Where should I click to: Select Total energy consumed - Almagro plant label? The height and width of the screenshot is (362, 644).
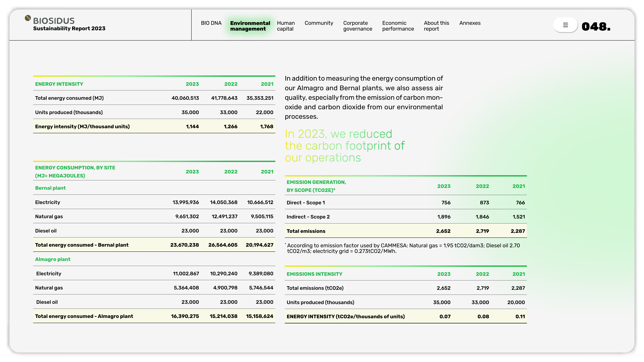click(84, 316)
